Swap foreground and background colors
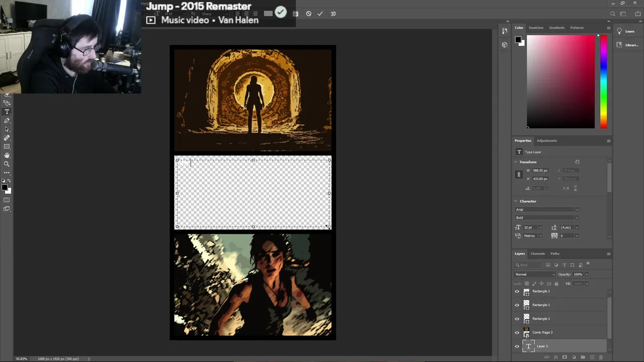644x362 pixels. click(x=9, y=180)
